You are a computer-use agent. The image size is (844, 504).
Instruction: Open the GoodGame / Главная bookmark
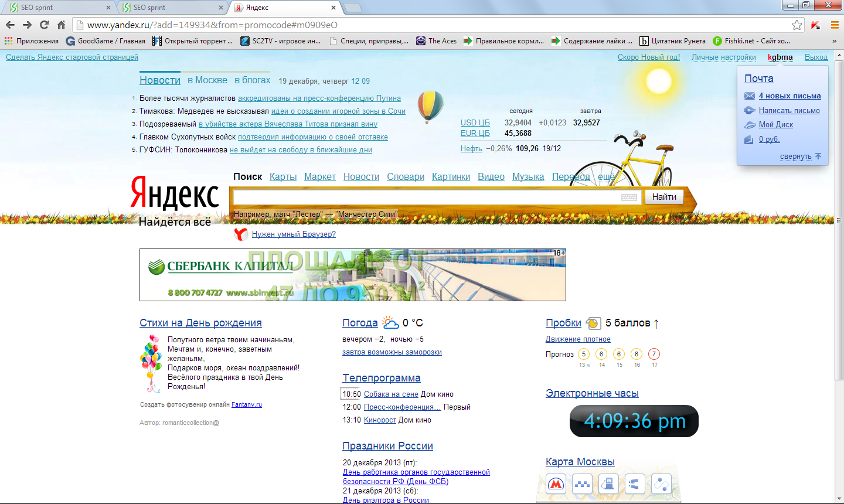106,41
